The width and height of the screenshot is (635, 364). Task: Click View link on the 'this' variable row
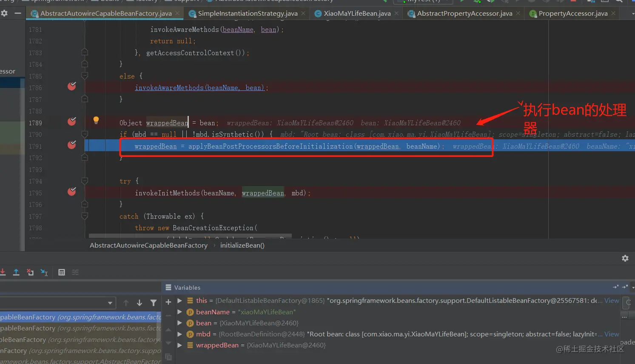click(612, 301)
